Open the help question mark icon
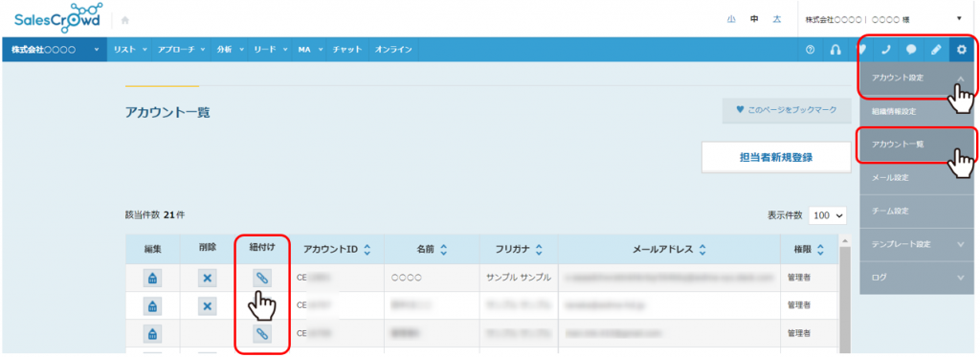980x358 pixels. 811,50
